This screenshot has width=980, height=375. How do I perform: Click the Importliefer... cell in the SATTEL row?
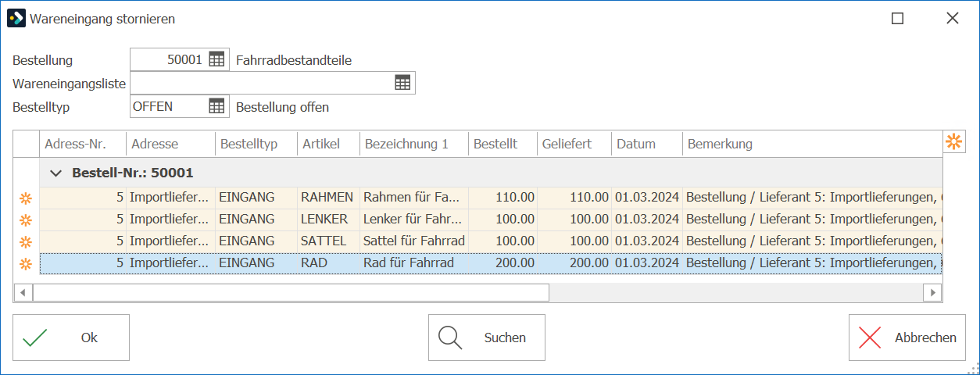[171, 241]
